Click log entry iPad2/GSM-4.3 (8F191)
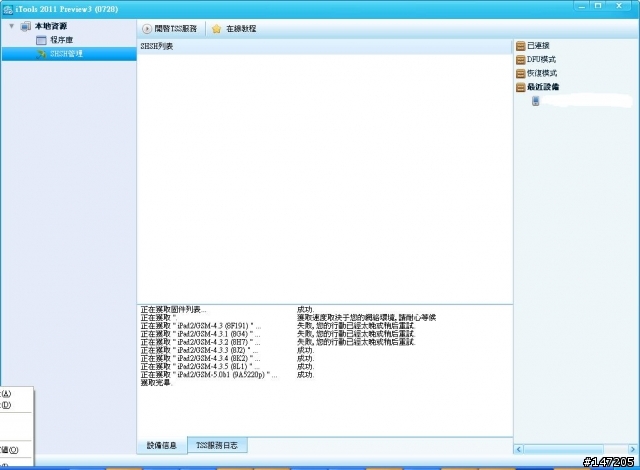The height and width of the screenshot is (470, 640). click(201, 326)
